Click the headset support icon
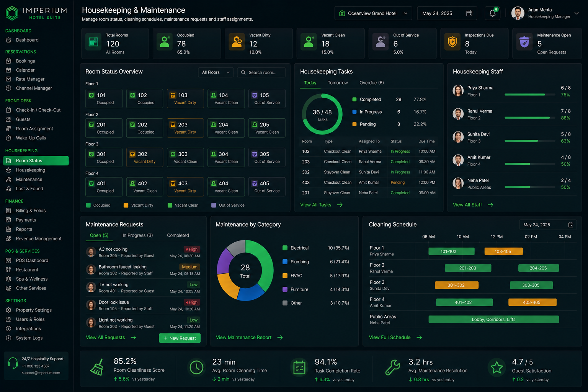The height and width of the screenshot is (392, 588). click(13, 363)
